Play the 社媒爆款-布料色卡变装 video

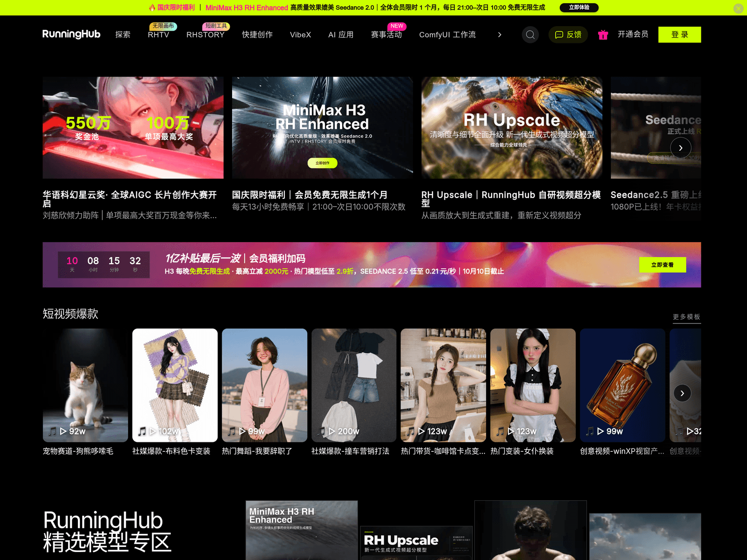click(175, 385)
